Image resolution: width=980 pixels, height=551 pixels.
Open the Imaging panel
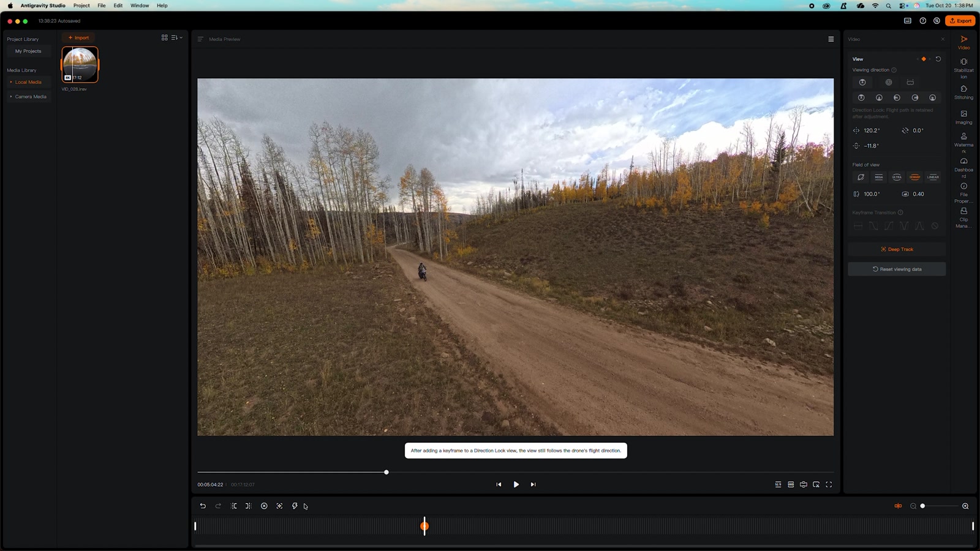[x=963, y=118]
